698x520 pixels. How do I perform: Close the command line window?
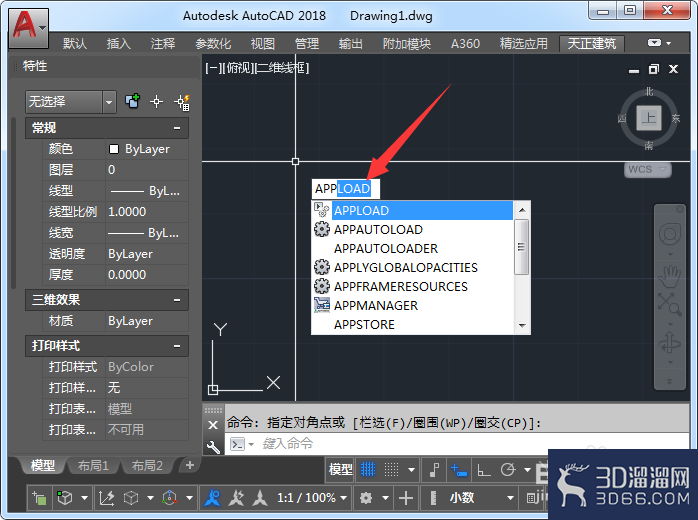tap(213, 425)
